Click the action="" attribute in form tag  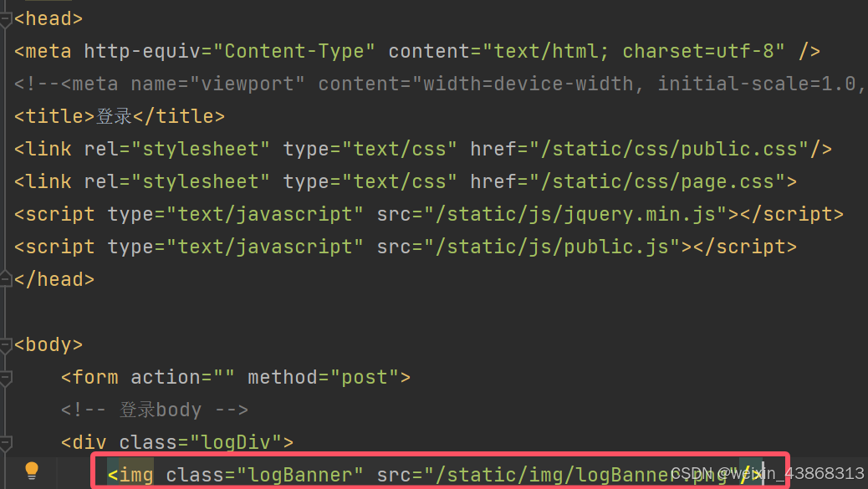click(x=182, y=378)
